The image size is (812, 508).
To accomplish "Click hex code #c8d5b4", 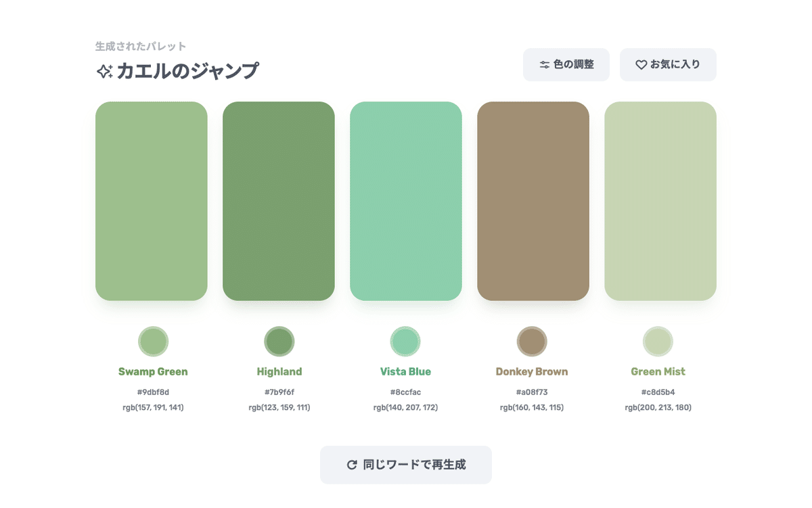I will pos(658,392).
